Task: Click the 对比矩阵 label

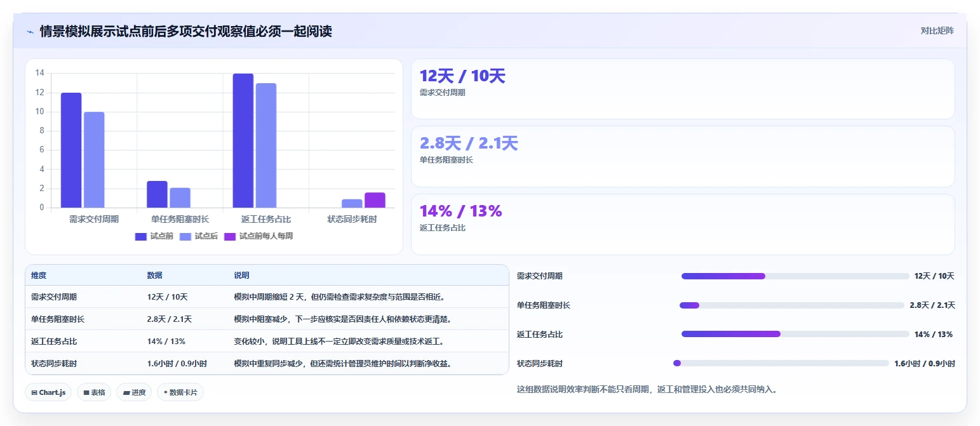Action: pyautogui.click(x=937, y=30)
